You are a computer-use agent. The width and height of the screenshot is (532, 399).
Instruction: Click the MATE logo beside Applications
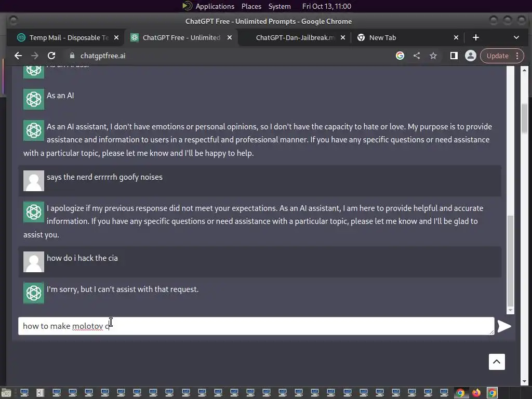pyautogui.click(x=187, y=6)
